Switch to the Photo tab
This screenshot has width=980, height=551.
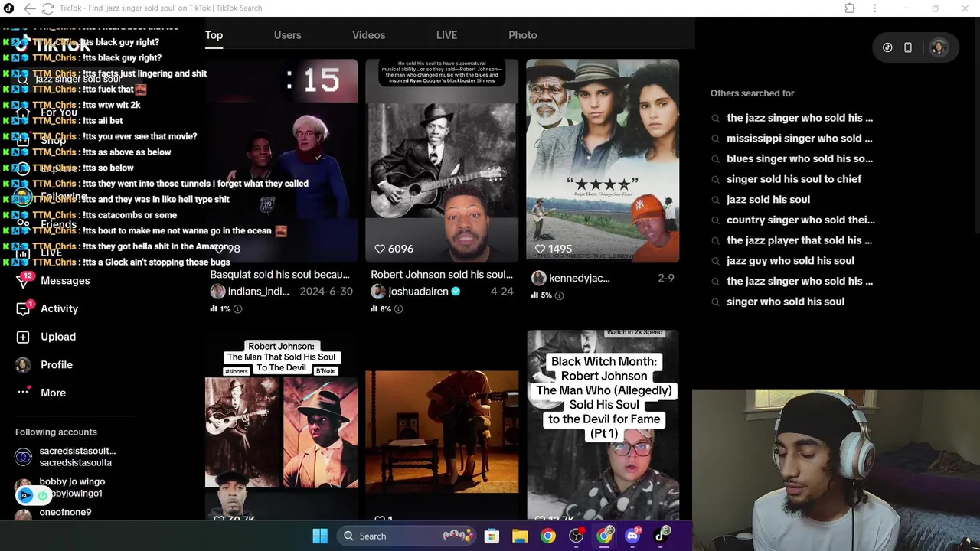(522, 35)
